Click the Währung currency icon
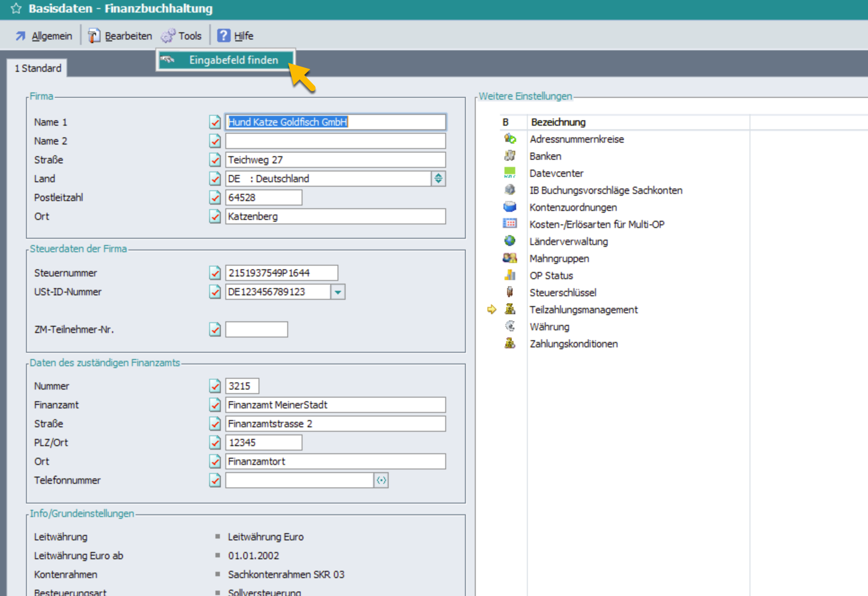Image resolution: width=868 pixels, height=596 pixels. [509, 326]
